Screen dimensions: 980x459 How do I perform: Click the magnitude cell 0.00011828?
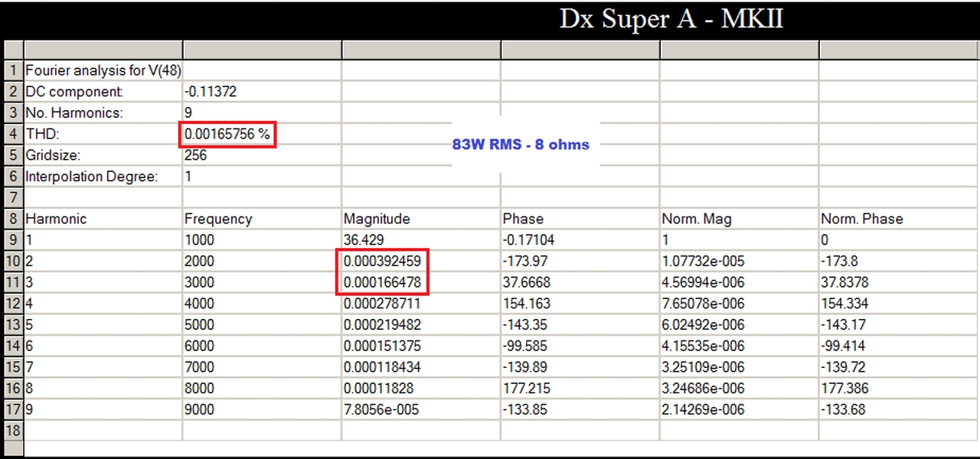point(421,389)
